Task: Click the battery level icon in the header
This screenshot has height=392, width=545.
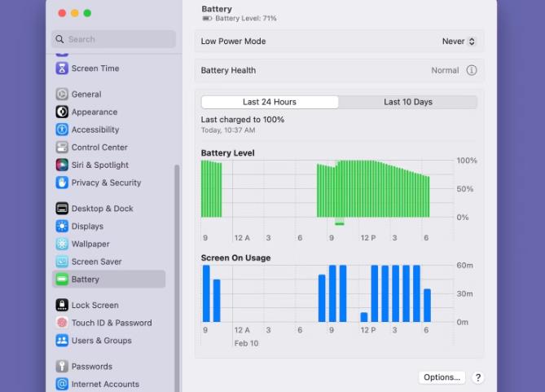Action: pos(207,19)
